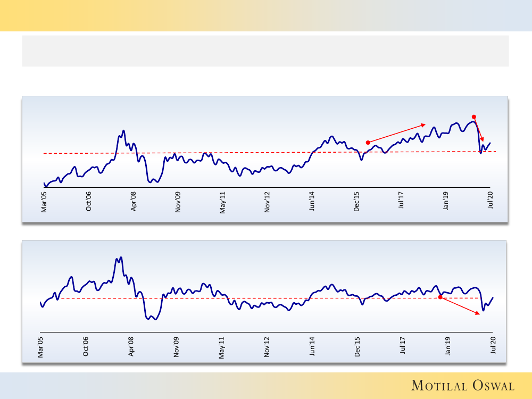Select red dot at the top chart's late peak
The height and width of the screenshot is (399, 532).
(x=473, y=117)
